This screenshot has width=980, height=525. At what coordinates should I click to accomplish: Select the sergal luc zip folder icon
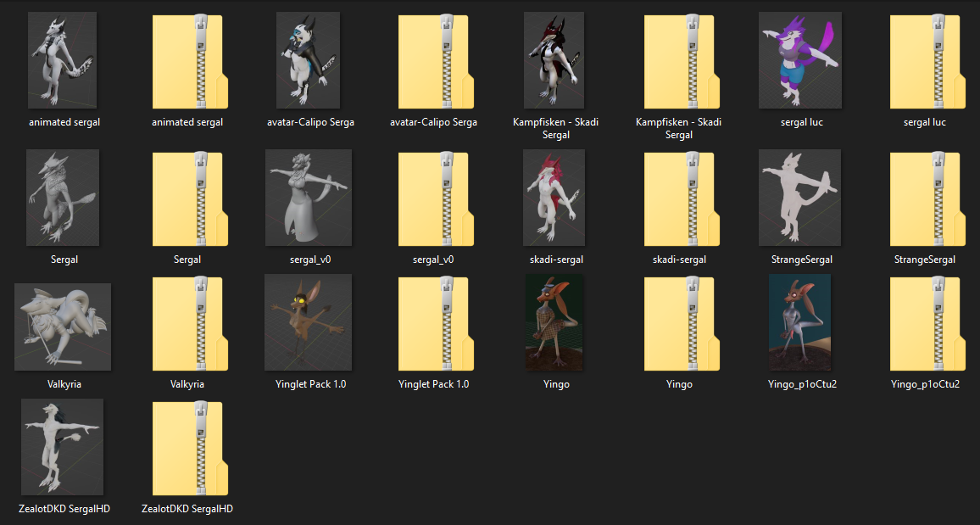(x=927, y=62)
